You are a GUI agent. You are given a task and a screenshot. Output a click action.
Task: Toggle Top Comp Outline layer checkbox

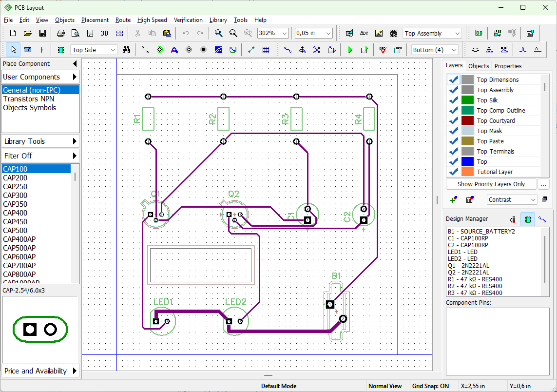[453, 111]
